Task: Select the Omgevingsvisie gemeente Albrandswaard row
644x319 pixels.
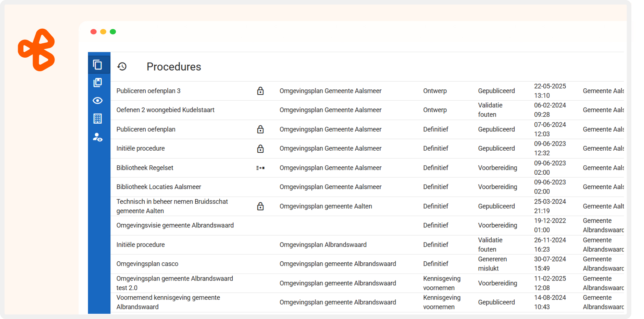Action: point(175,225)
